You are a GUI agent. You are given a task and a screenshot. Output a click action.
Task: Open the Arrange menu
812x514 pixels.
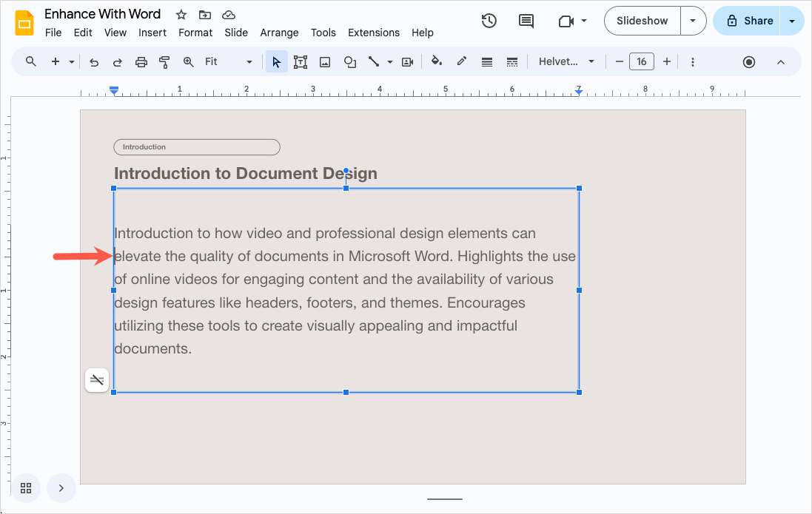pos(279,33)
